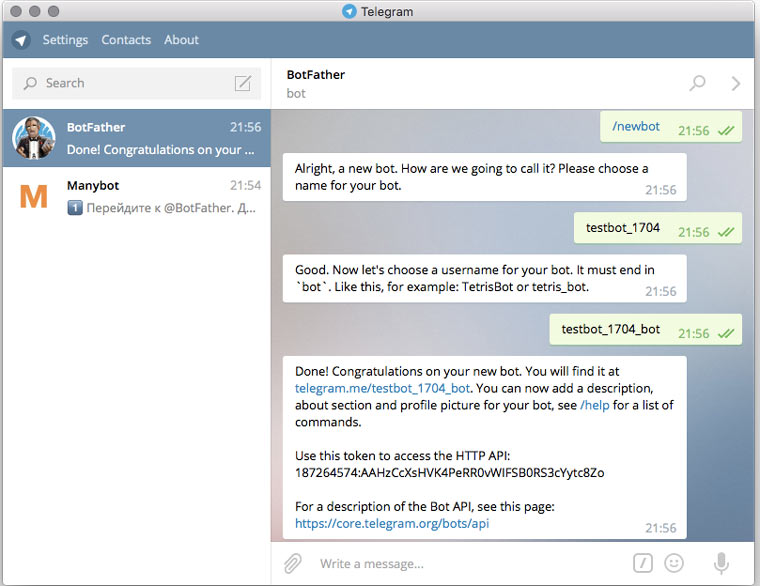Open the bot commands slash icon
This screenshot has height=586, width=760.
click(643, 563)
